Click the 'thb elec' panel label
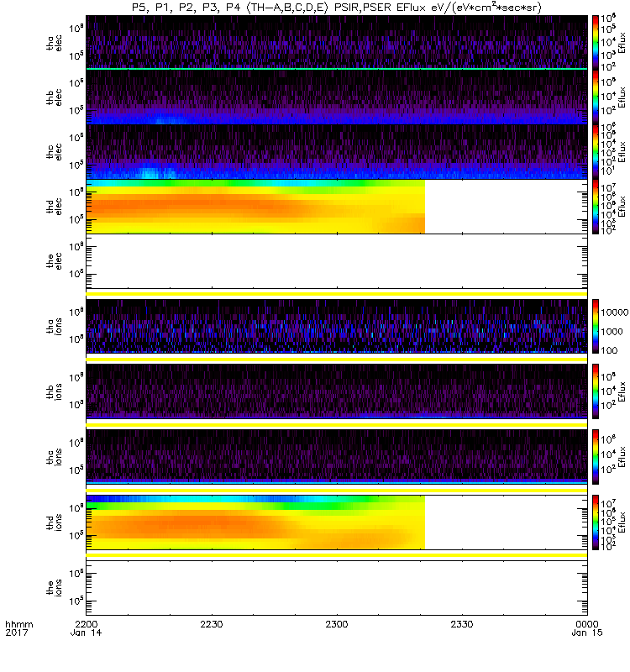The width and height of the screenshot is (630, 672). [x=54, y=97]
